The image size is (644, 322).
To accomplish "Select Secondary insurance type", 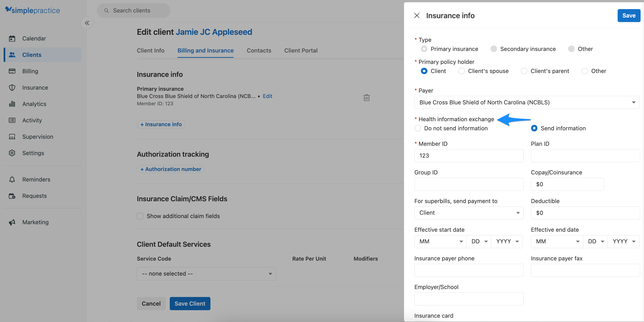I will [494, 49].
